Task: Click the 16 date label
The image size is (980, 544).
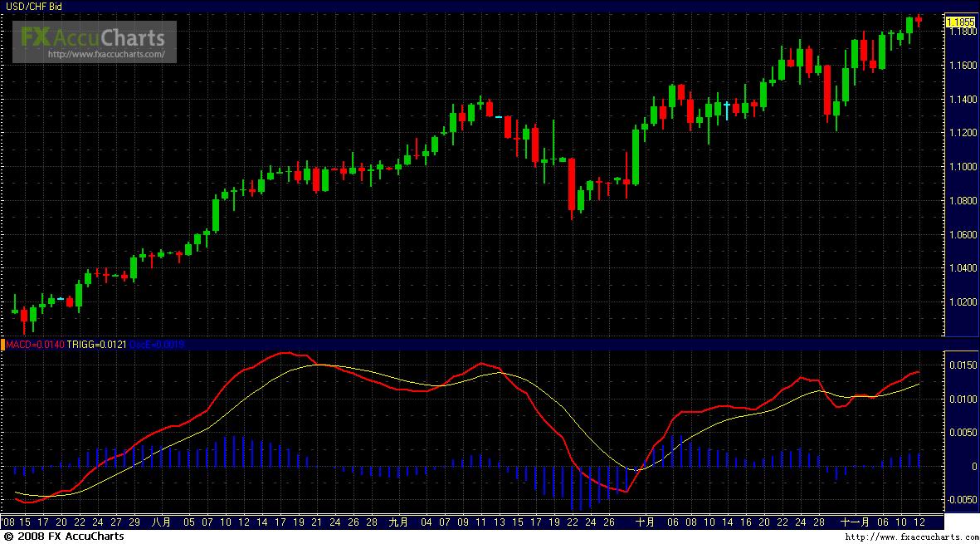Action: 746,522
